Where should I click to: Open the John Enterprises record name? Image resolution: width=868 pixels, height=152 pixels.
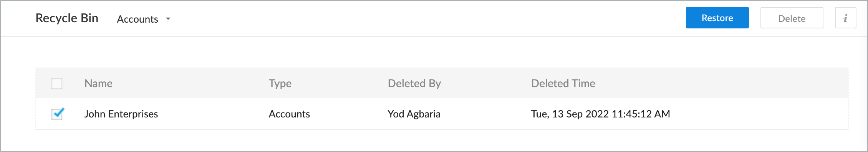tap(121, 114)
